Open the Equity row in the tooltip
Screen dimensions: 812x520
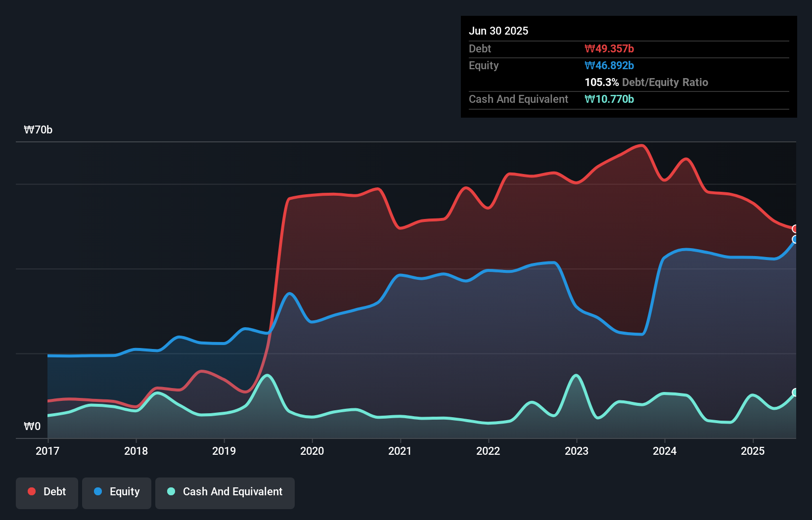483,65
